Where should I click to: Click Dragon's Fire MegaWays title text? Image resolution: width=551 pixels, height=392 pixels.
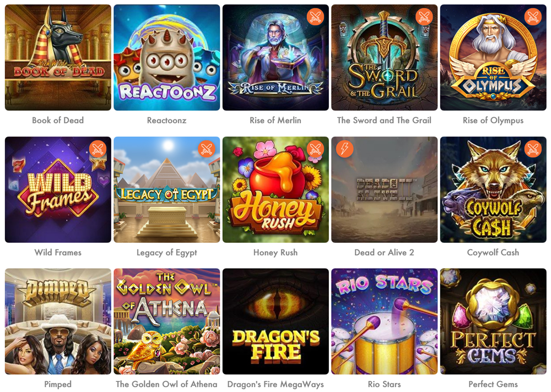pos(275,384)
